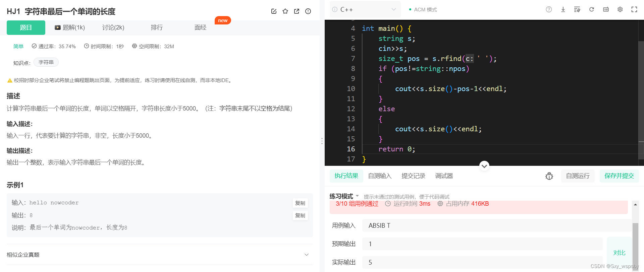Click the download code icon
This screenshot has height=272, width=644.
coord(563,9)
